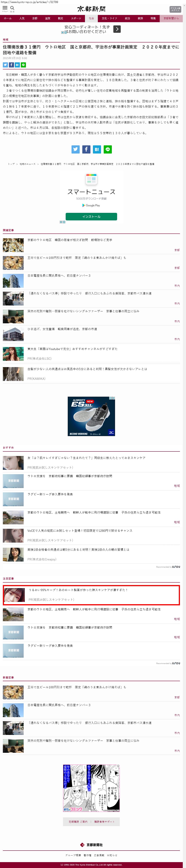Close the Mizuno shoe ad via X icon
The width and height of the screenshot is (186, 868).
click(114, 398)
